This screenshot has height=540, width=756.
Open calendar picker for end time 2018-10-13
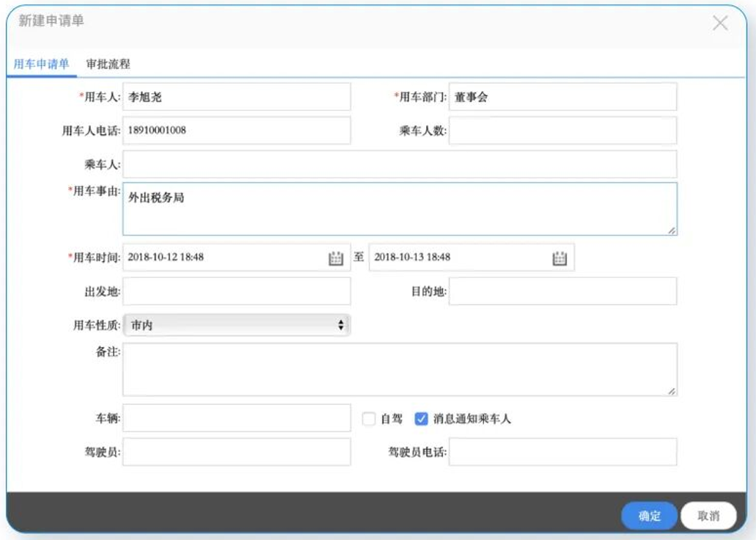click(559, 258)
